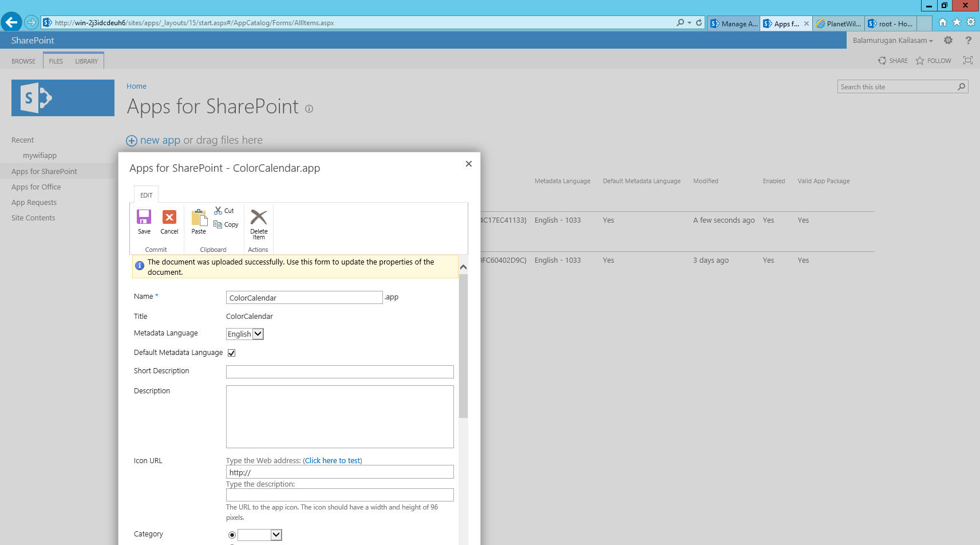Close the Apps f... browser tab
This screenshot has height=545, width=980.
point(807,23)
